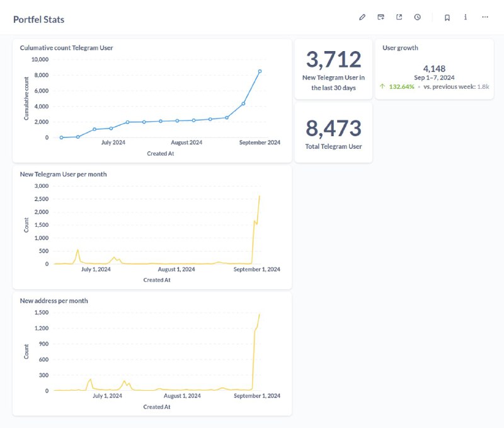Open the Culumative count Telegram User card title
This screenshot has width=504, height=428.
click(x=67, y=48)
